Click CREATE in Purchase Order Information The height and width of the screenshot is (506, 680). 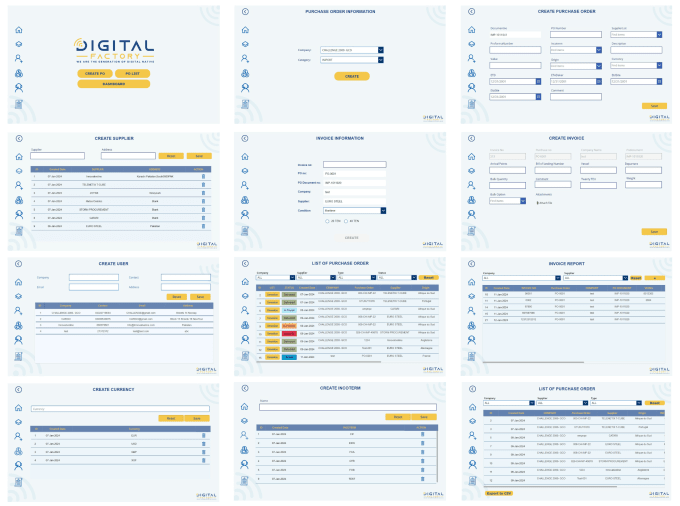pyautogui.click(x=352, y=76)
